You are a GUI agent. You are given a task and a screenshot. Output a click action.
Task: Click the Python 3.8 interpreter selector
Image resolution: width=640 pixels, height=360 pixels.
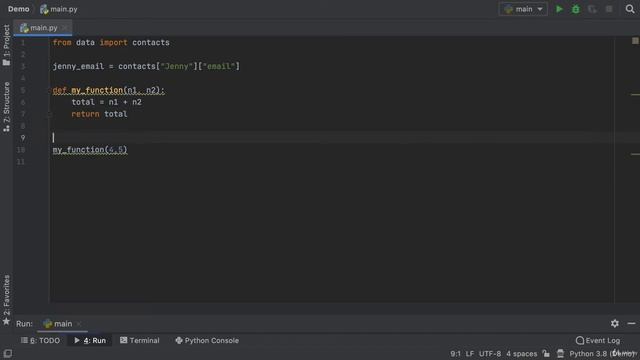(x=602, y=354)
